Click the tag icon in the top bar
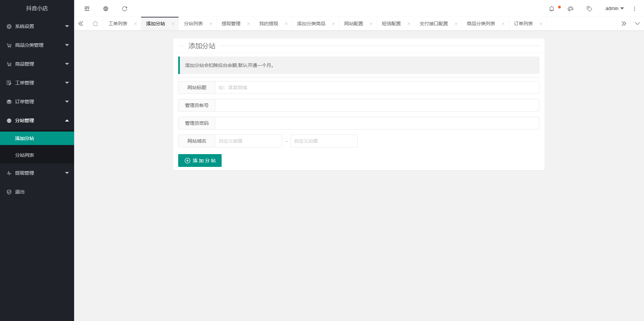This screenshot has height=321, width=644. pos(589,8)
